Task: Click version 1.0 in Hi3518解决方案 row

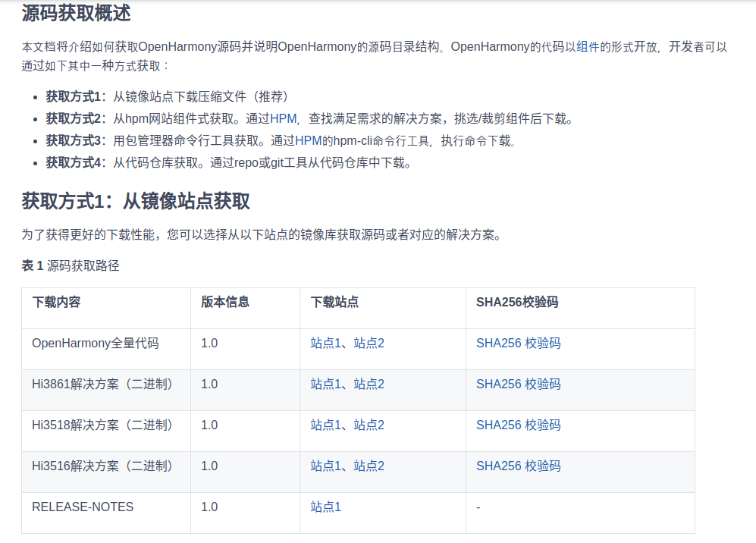Action: (x=209, y=425)
